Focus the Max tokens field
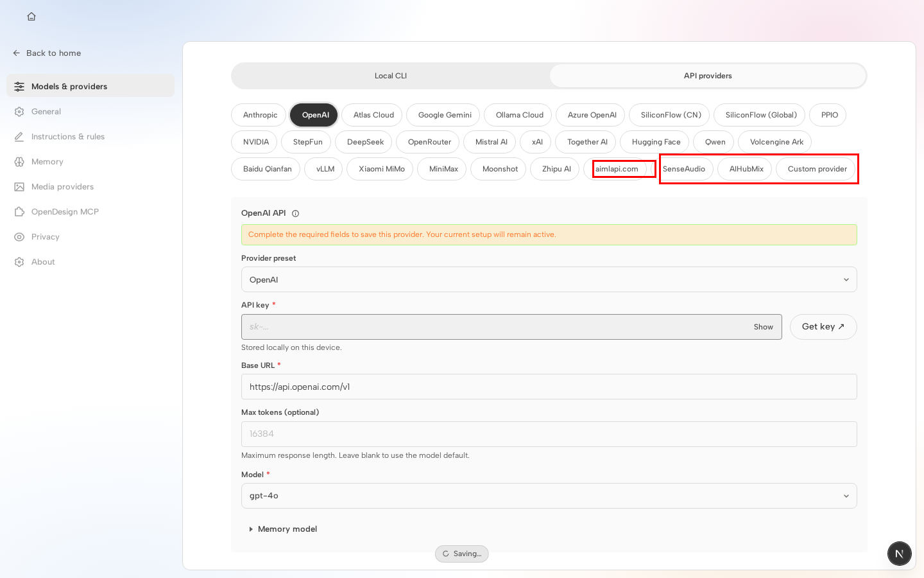Screen dimensions: 924x578 coord(549,434)
